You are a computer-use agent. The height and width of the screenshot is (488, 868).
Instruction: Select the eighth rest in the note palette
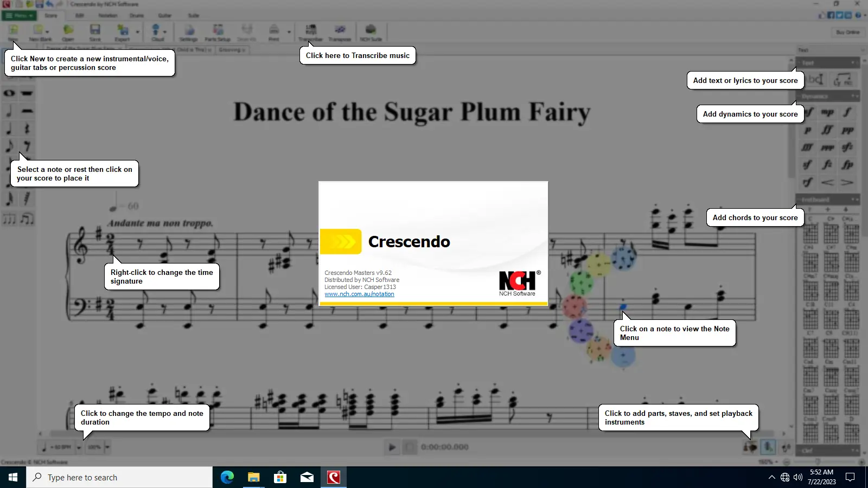(x=27, y=146)
